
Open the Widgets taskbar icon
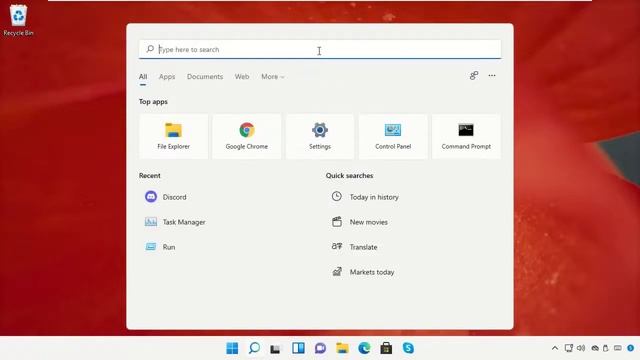(x=298, y=348)
